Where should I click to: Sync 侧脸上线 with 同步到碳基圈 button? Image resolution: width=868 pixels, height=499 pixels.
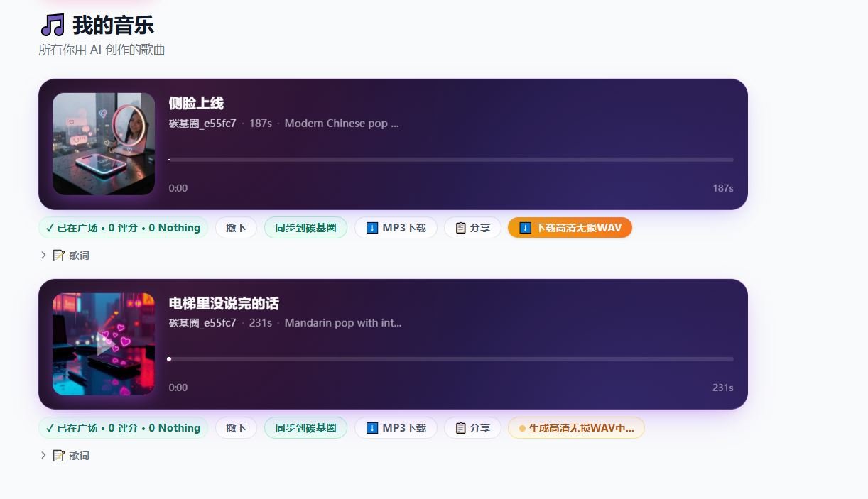click(x=305, y=228)
